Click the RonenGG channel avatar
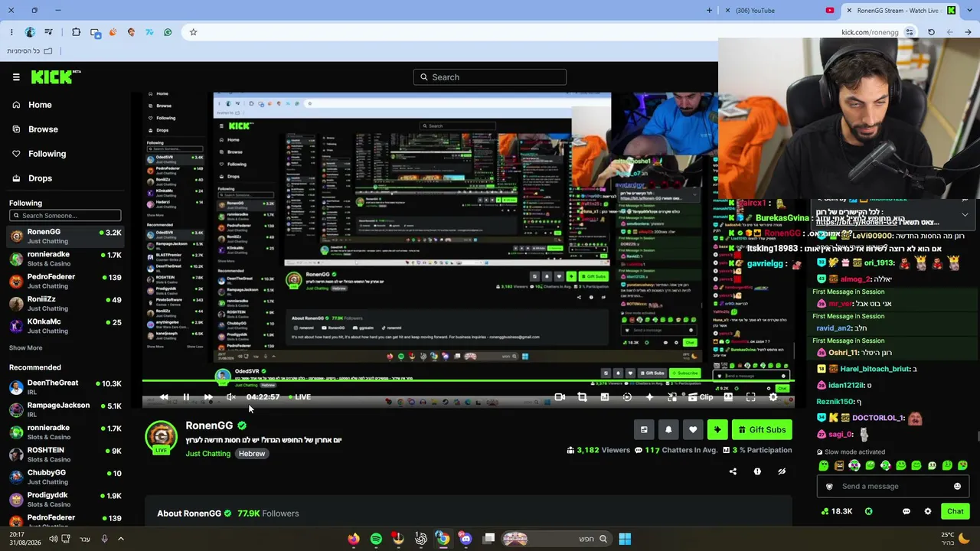Screen dimensions: 980x551 point(161,436)
